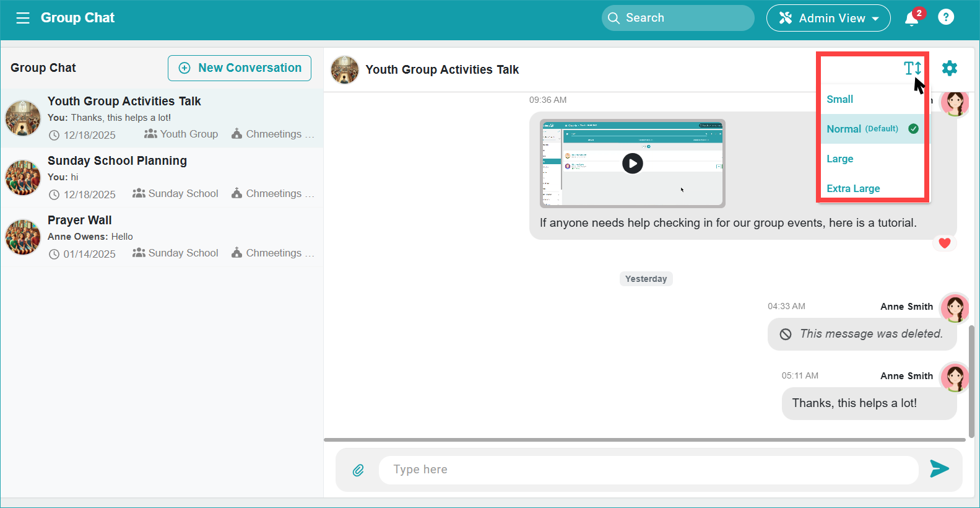Play the tutorial video

pyautogui.click(x=632, y=164)
